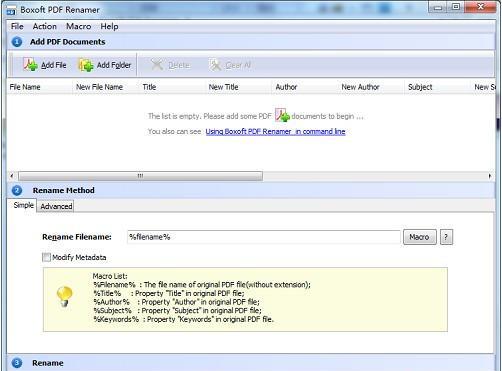Click the 'Add PDF Documents' section heading
The image size is (502, 371).
[x=68, y=42]
